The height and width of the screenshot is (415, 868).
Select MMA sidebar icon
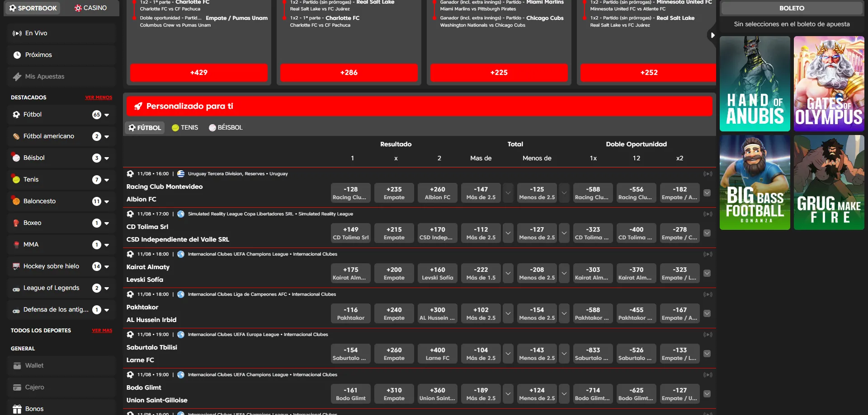16,245
